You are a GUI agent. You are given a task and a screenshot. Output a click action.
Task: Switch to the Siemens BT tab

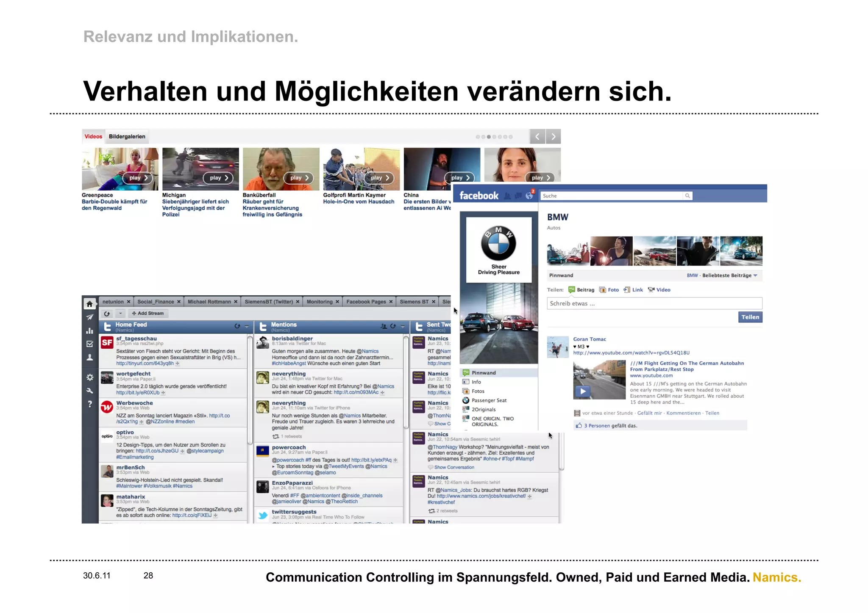click(x=414, y=302)
